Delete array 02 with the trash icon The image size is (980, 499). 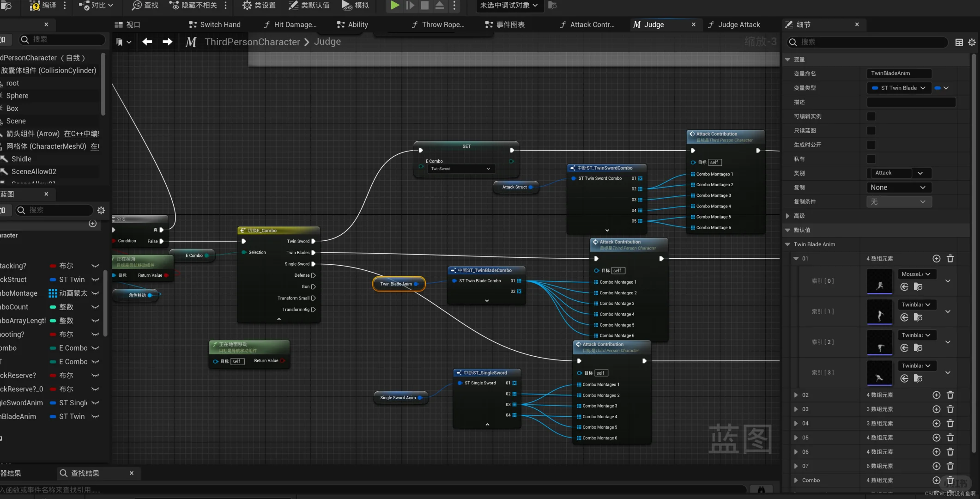pyautogui.click(x=950, y=395)
